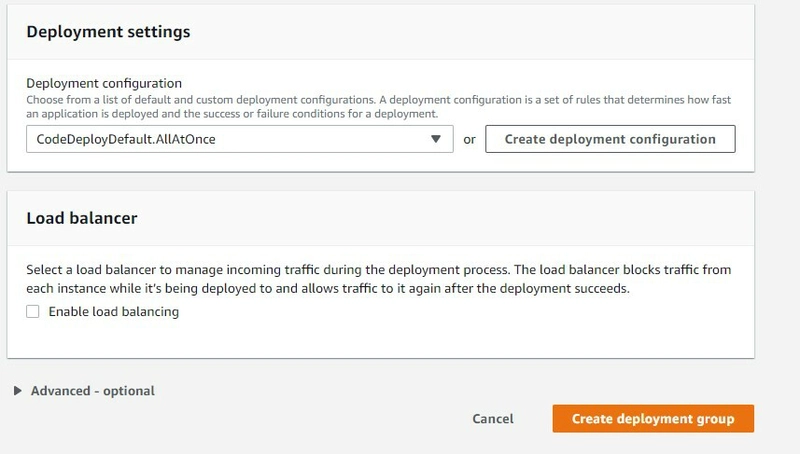
Task: Click the load balancer description paragraph
Action: pos(379,279)
